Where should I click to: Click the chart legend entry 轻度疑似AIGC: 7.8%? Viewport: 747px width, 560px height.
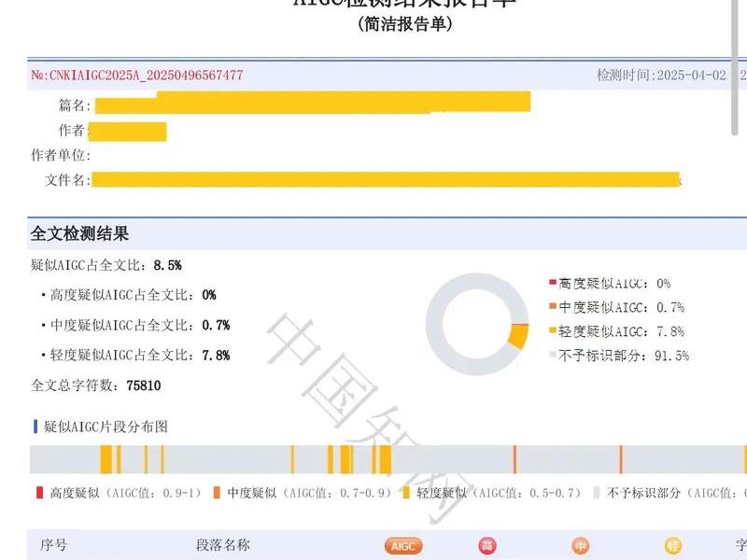point(617,331)
